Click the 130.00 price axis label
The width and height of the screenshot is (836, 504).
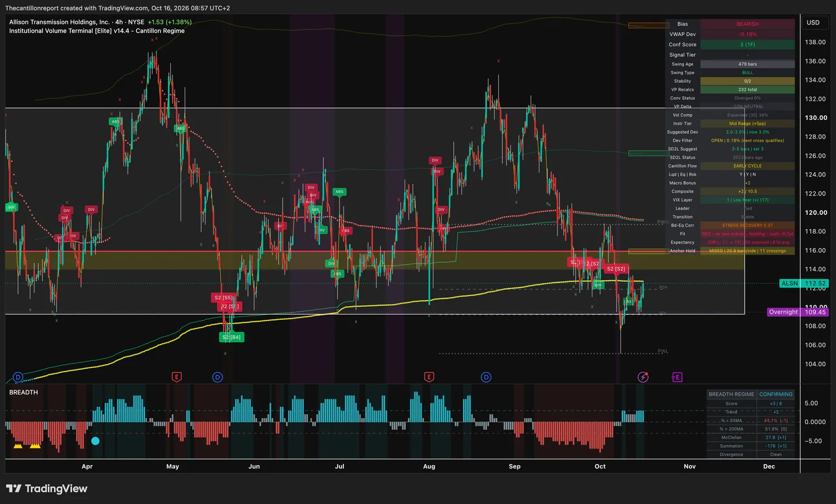tap(816, 118)
